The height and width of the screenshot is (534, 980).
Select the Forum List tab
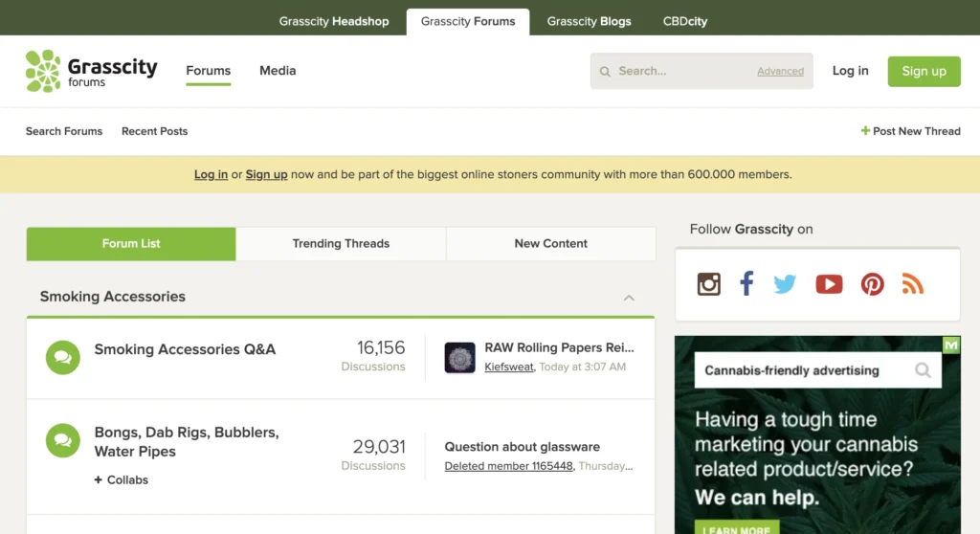pyautogui.click(x=131, y=244)
